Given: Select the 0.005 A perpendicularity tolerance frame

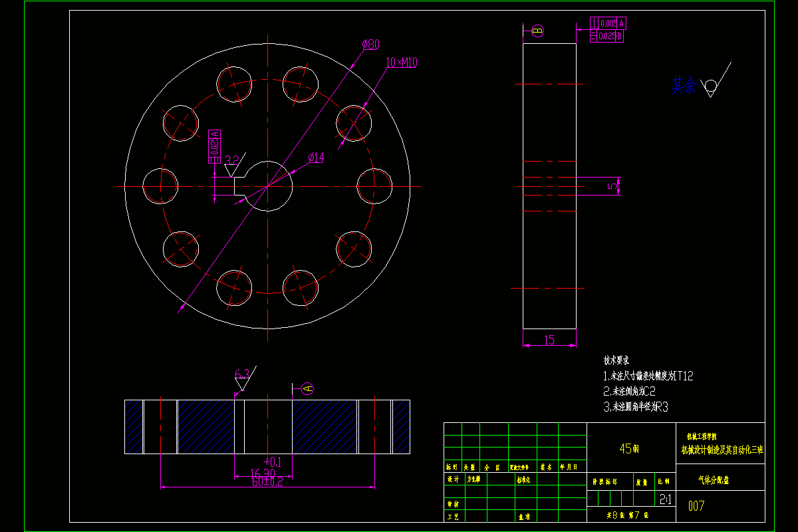Looking at the screenshot, I should [x=607, y=23].
